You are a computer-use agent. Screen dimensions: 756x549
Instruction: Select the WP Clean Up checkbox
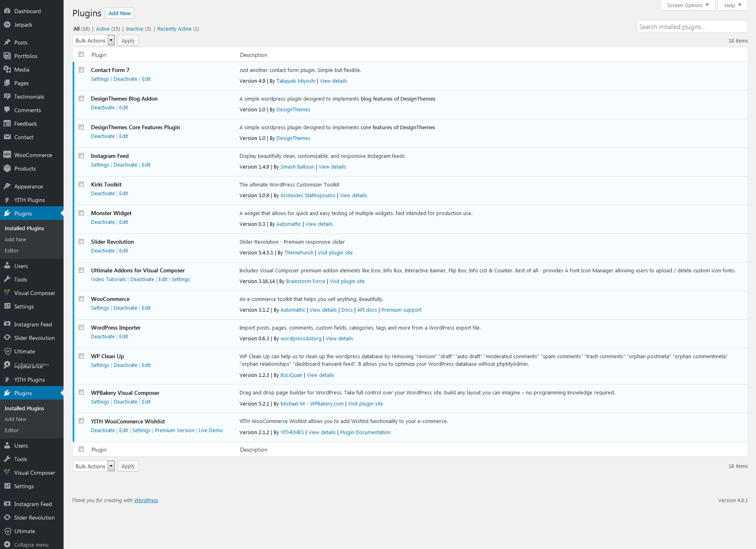coord(81,356)
